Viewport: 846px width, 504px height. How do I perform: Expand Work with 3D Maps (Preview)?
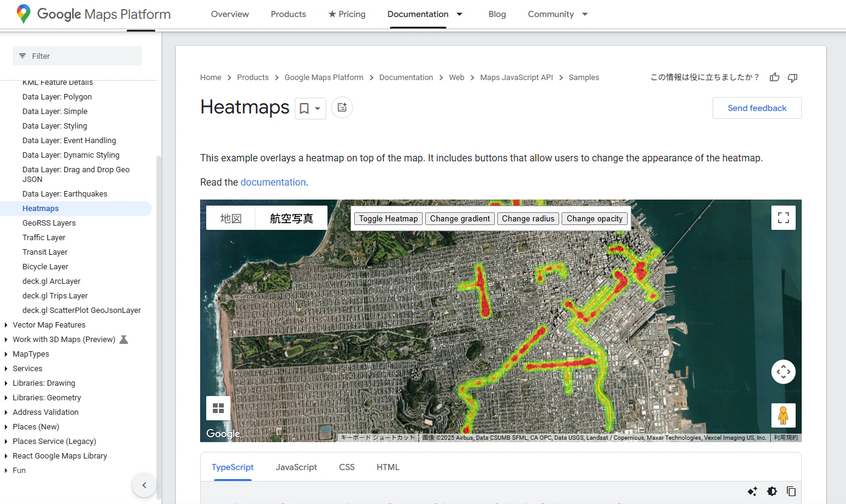(6, 340)
